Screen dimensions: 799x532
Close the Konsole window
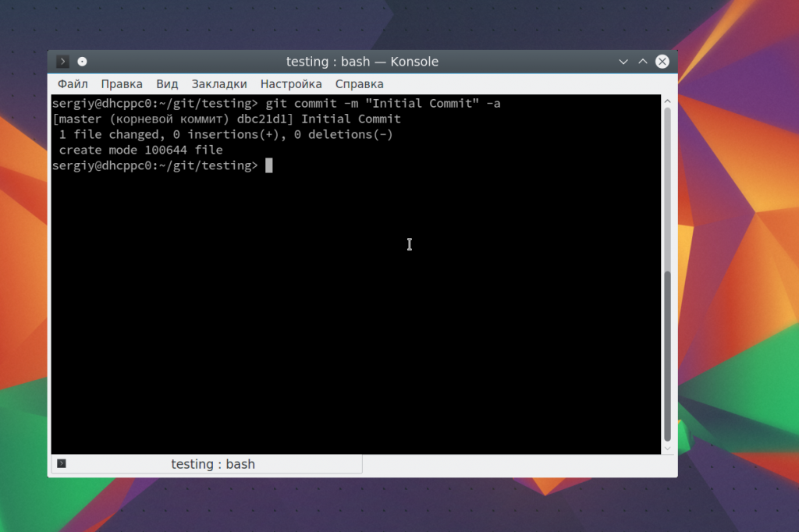coord(662,62)
